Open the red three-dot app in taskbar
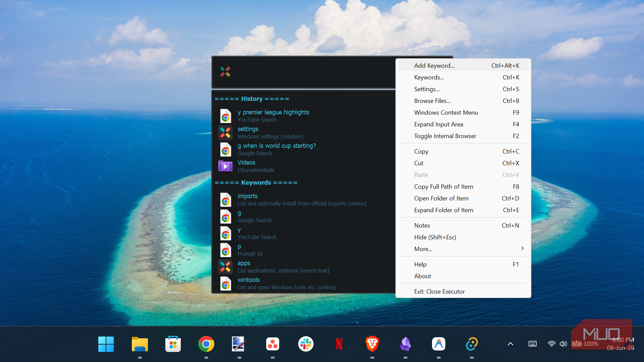Viewport: 644px width, 362px height. 273,344
